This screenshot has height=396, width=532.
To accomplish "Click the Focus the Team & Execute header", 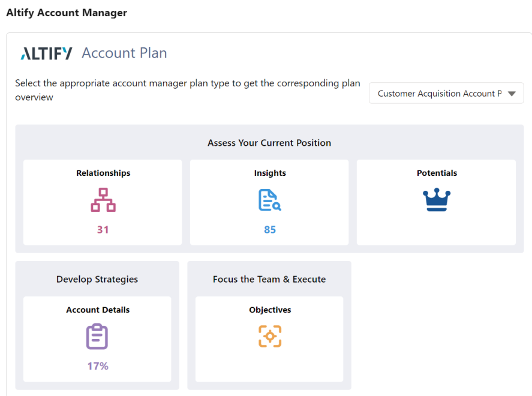I will point(269,279).
